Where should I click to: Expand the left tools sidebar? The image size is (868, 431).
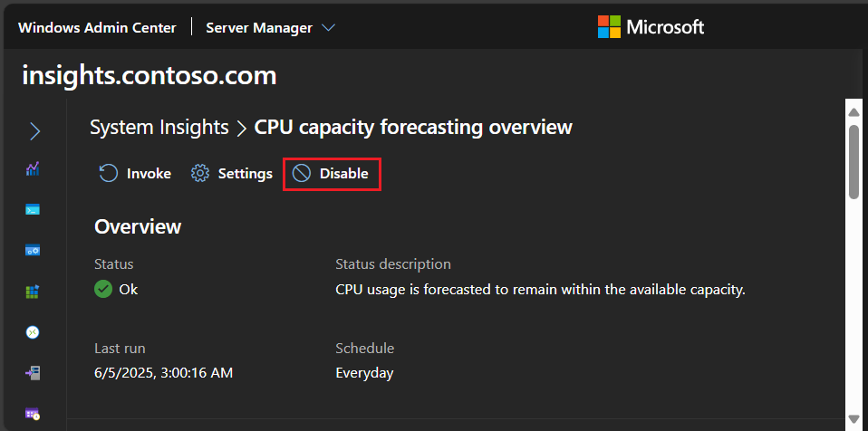pos(34,131)
